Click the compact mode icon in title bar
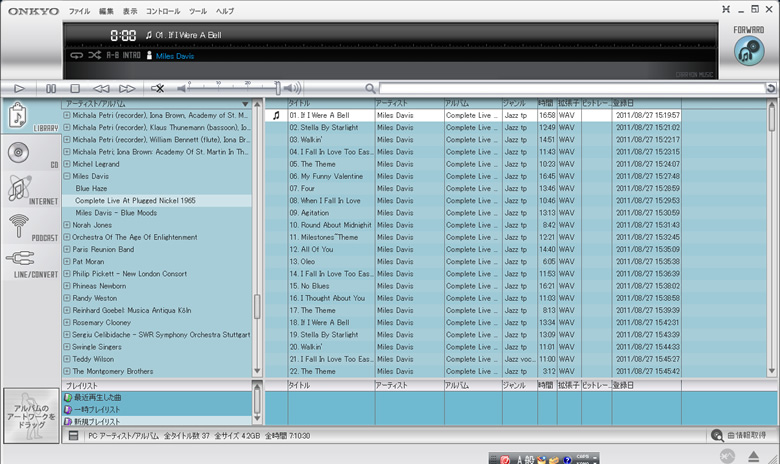Viewport: 780px width, 464px height. coord(726,9)
